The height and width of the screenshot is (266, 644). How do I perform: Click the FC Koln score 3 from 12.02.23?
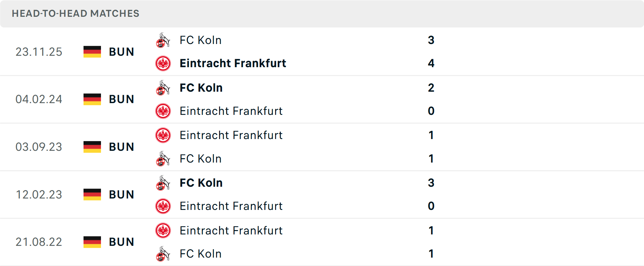431,183
